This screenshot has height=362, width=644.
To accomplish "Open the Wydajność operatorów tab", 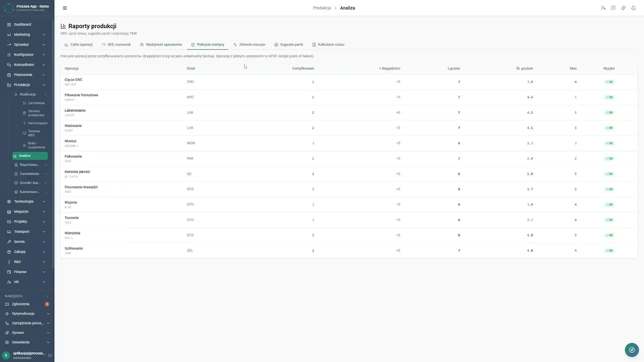I will point(161,45).
